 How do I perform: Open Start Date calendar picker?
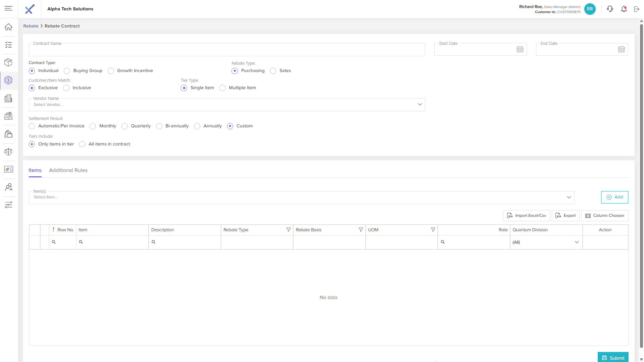pos(520,50)
